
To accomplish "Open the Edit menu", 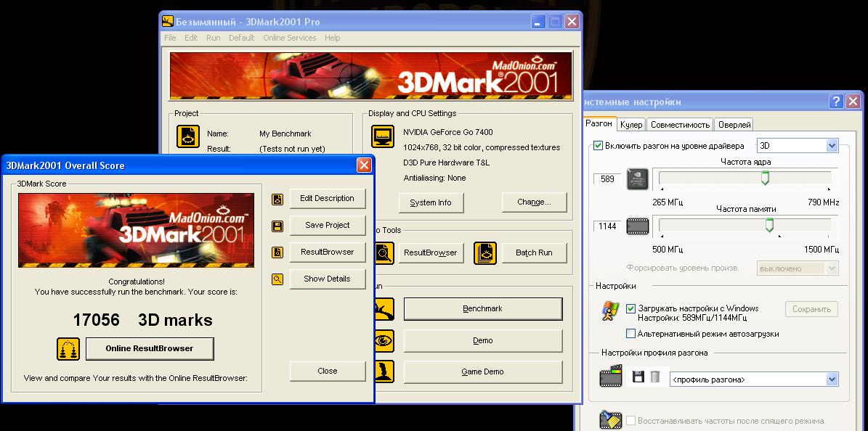I will (x=191, y=38).
